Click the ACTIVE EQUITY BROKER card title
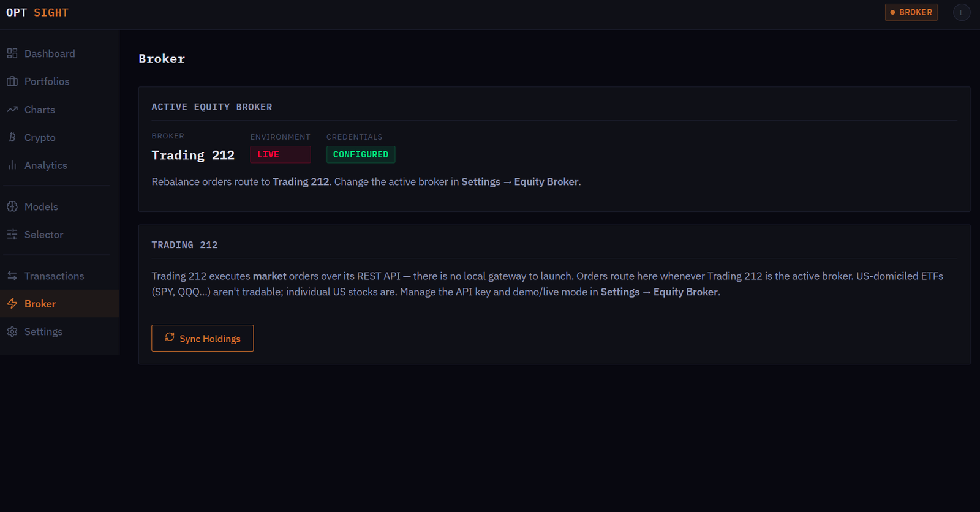Image resolution: width=980 pixels, height=512 pixels. [x=212, y=107]
